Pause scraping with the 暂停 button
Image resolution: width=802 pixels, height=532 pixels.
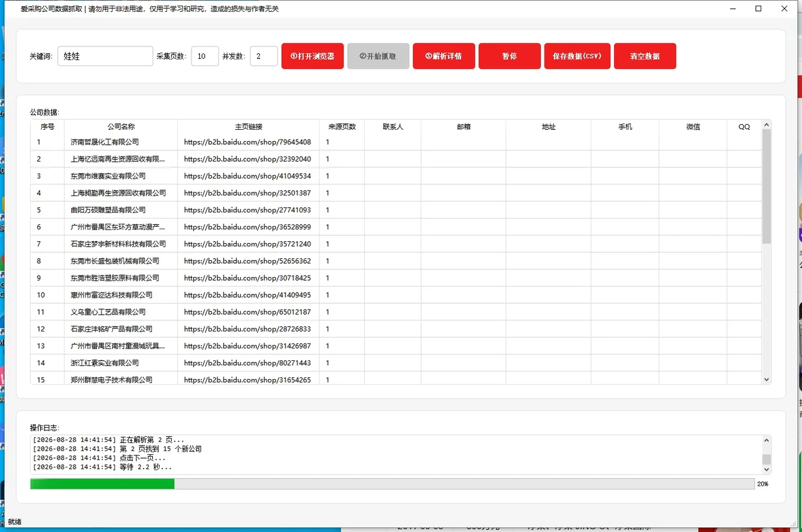tap(509, 56)
